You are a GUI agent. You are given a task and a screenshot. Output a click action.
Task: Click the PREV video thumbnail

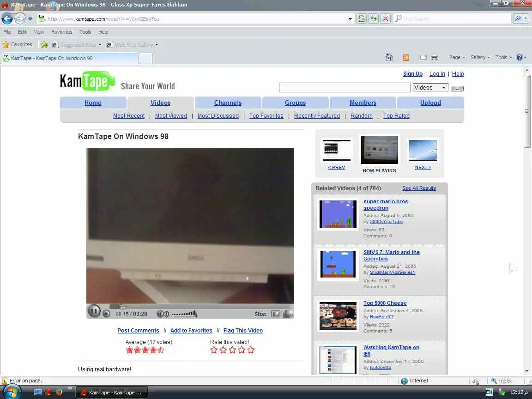[x=337, y=150]
